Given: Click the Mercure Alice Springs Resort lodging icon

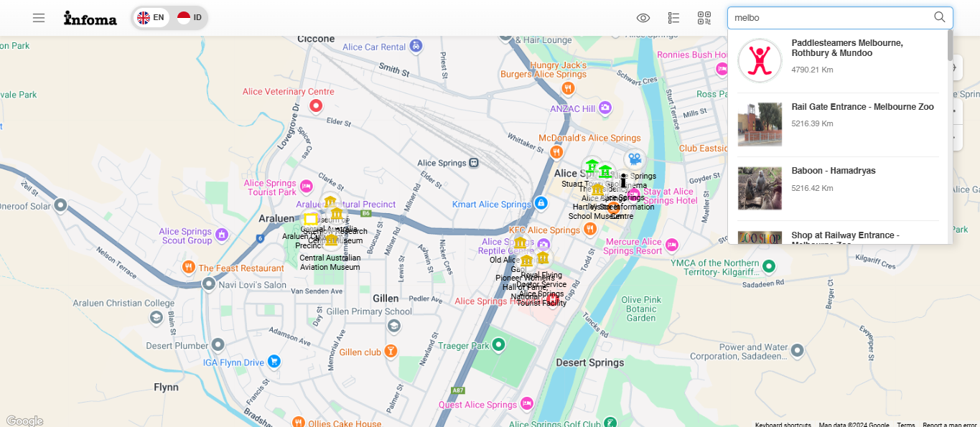Looking at the screenshot, I should 672,245.
